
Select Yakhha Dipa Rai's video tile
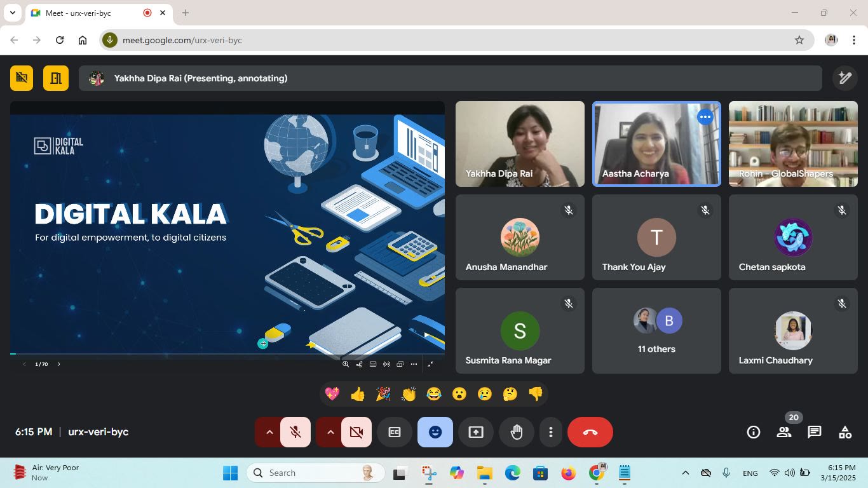[x=520, y=144]
